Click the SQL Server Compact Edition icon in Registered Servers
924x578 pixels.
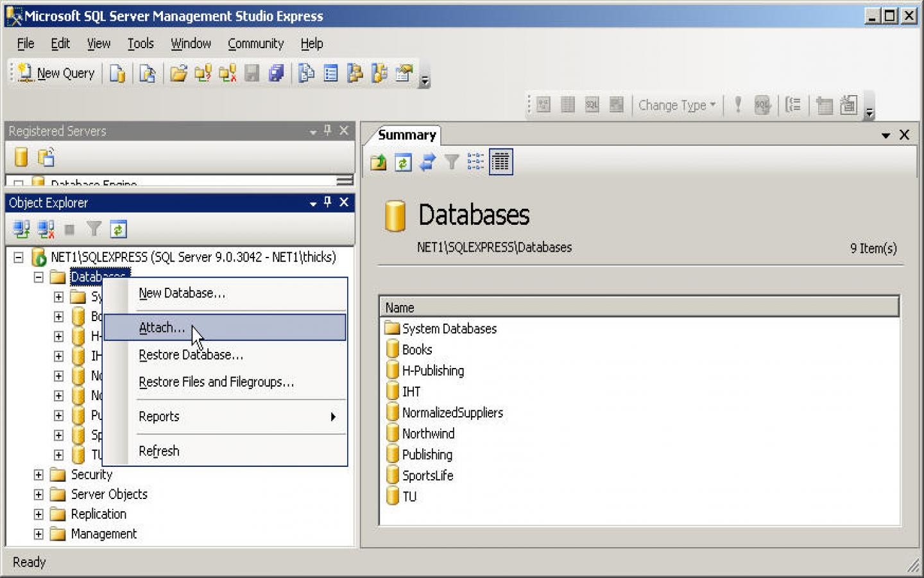point(46,157)
